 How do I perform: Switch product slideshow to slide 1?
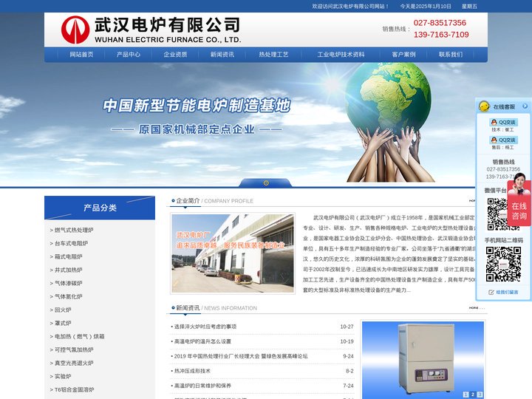[465, 395]
